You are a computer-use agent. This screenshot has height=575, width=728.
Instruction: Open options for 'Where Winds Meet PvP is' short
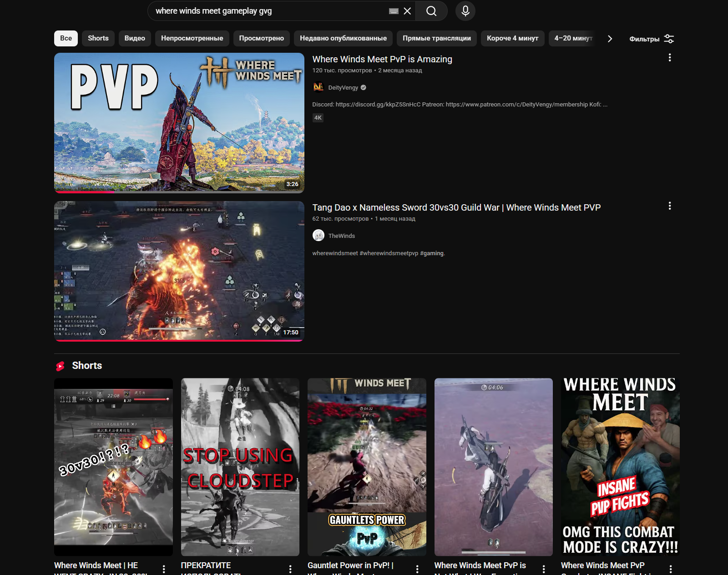click(544, 569)
